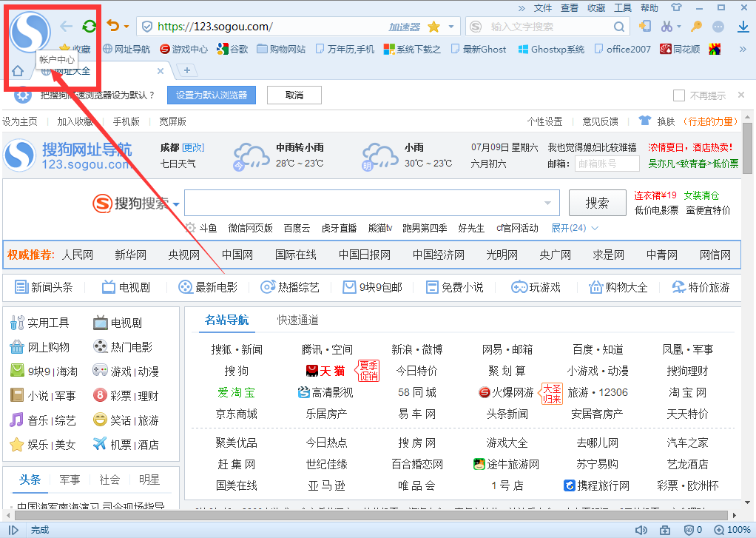
Task: Click the chat bubble icon in the toolbar
Action: [x=718, y=27]
